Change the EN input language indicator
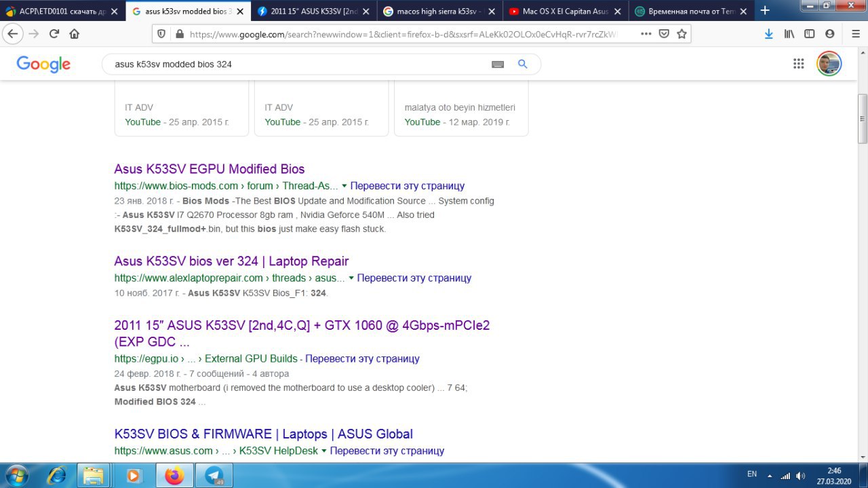868x488 pixels. pos(752,474)
